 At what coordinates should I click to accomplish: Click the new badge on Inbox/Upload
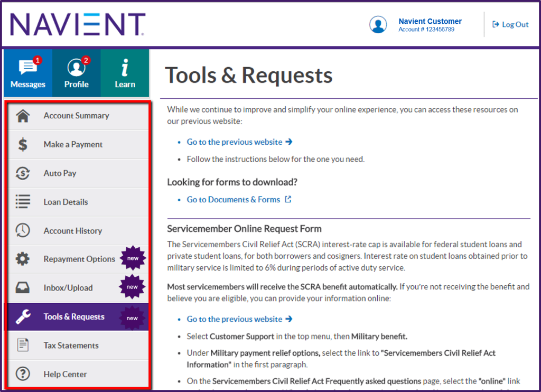[132, 287]
